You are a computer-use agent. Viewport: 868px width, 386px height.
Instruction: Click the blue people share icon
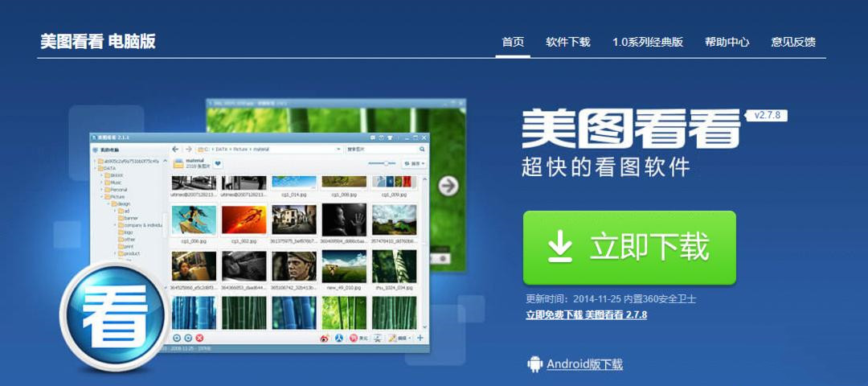click(340, 338)
